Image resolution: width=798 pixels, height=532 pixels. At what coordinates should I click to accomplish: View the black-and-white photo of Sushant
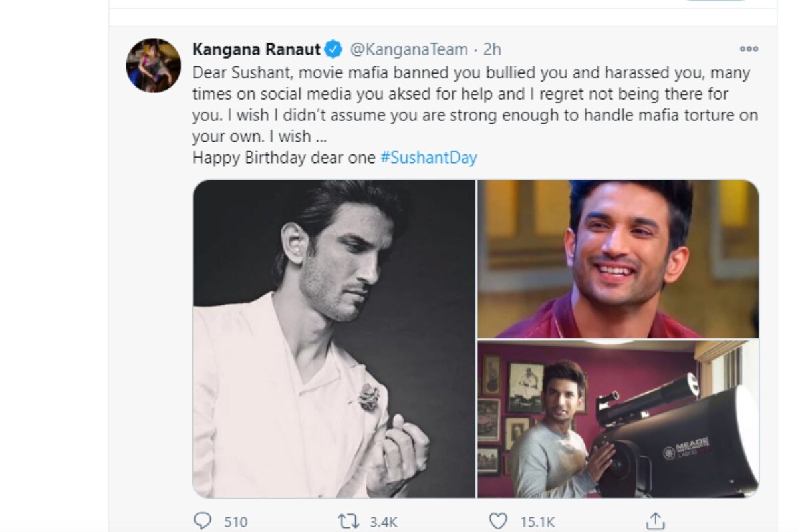[x=332, y=339]
